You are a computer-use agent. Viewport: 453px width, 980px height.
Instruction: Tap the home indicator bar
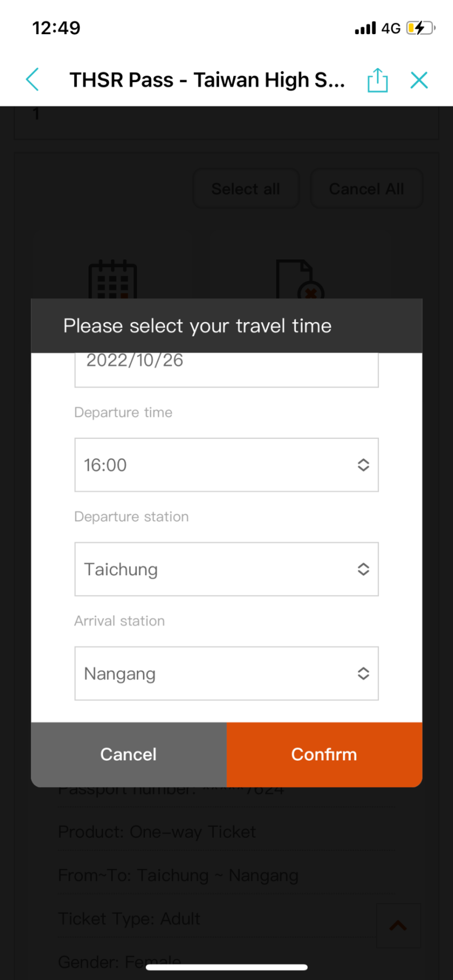click(x=226, y=967)
